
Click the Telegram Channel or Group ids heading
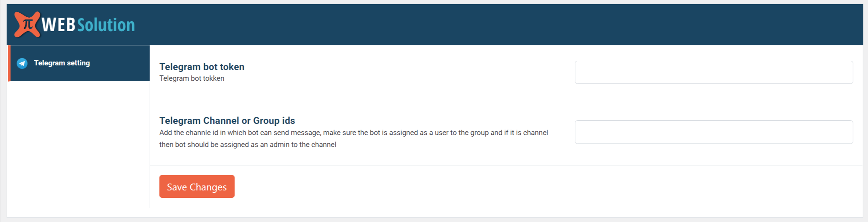tap(227, 120)
